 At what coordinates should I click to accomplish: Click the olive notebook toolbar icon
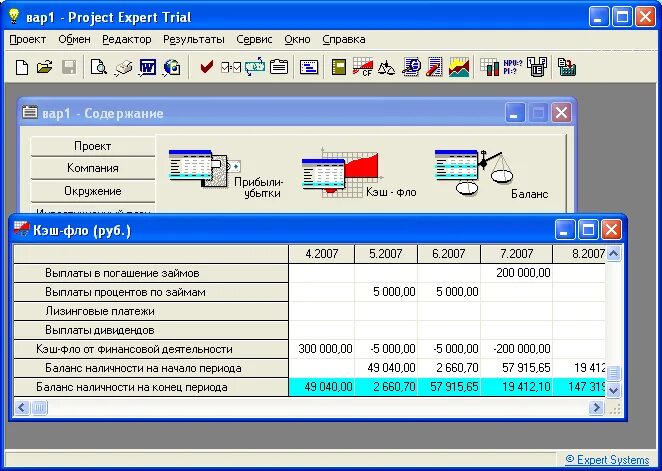339,67
